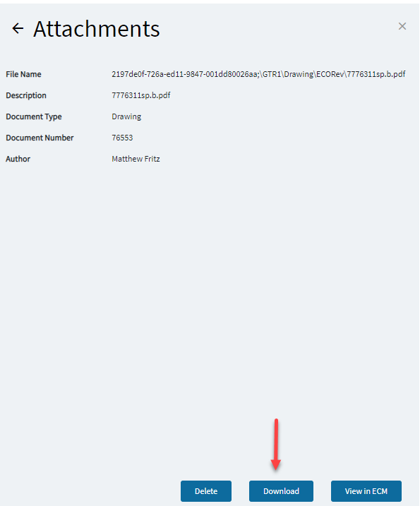Click the red arrow annotation
Image resolution: width=420 pixels, height=506 pixels.
[x=276, y=445]
